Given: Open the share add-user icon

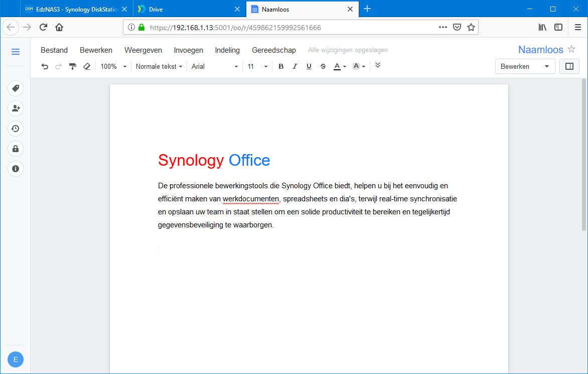Looking at the screenshot, I should pos(16,108).
